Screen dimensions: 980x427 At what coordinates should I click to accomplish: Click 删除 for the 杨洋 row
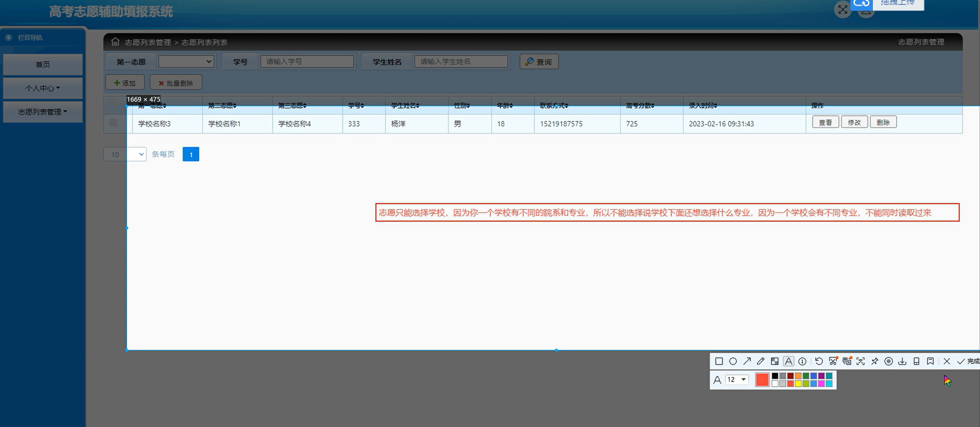click(x=884, y=122)
